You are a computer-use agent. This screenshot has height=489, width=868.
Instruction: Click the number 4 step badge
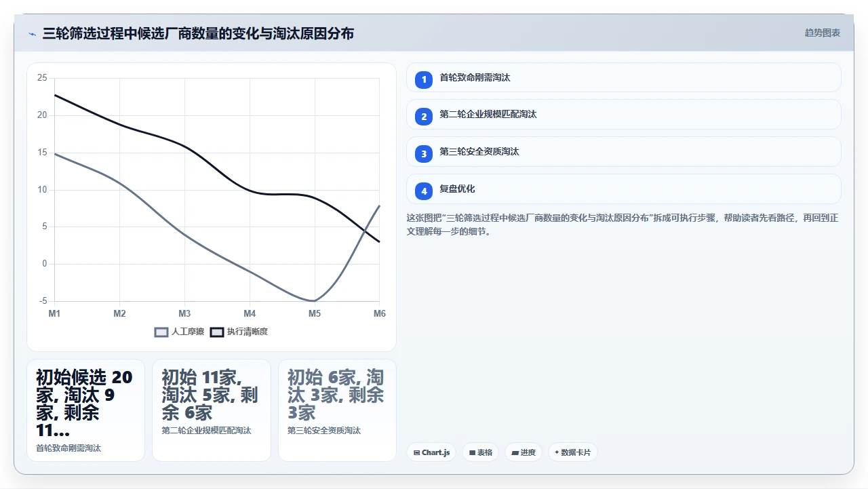click(424, 191)
